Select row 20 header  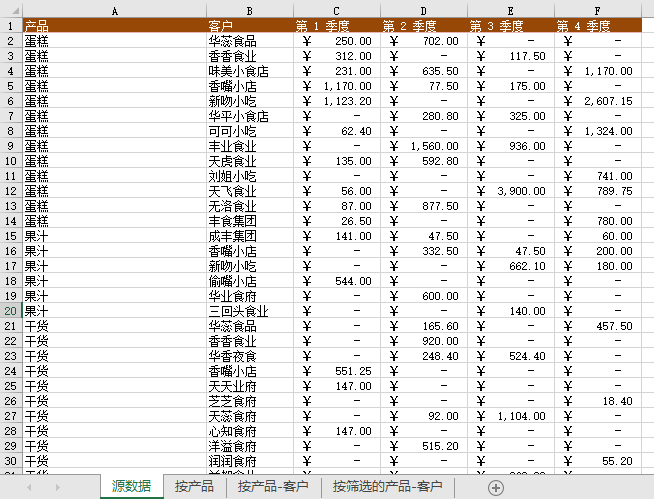10,311
